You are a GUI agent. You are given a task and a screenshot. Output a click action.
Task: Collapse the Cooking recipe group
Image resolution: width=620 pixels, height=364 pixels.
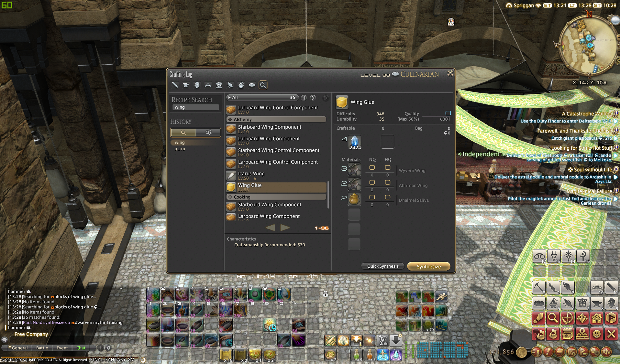[x=276, y=197]
